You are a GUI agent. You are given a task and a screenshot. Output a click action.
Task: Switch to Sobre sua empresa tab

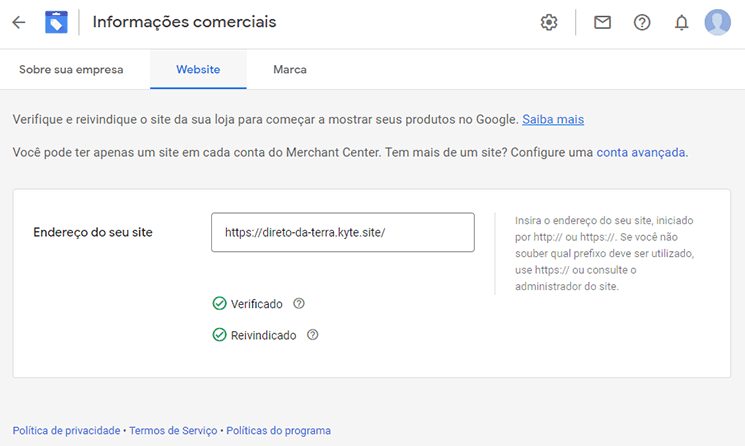[71, 69]
